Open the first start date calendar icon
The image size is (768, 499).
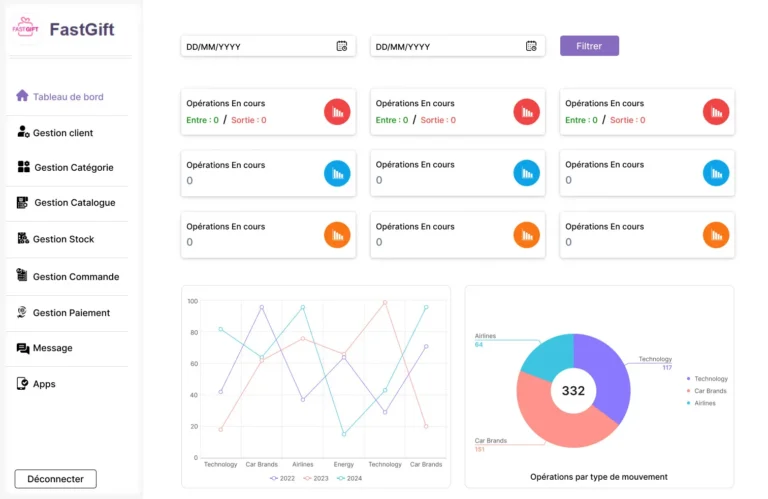(341, 46)
